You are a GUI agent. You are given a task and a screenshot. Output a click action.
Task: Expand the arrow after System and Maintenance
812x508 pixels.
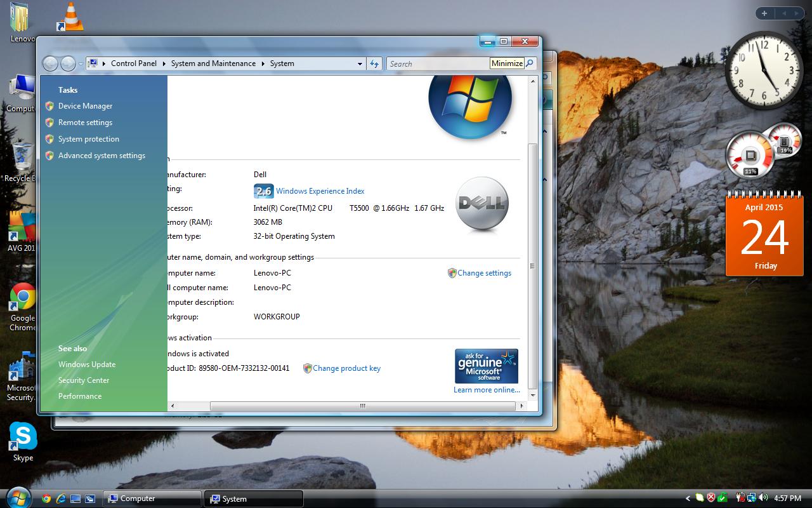click(263, 63)
